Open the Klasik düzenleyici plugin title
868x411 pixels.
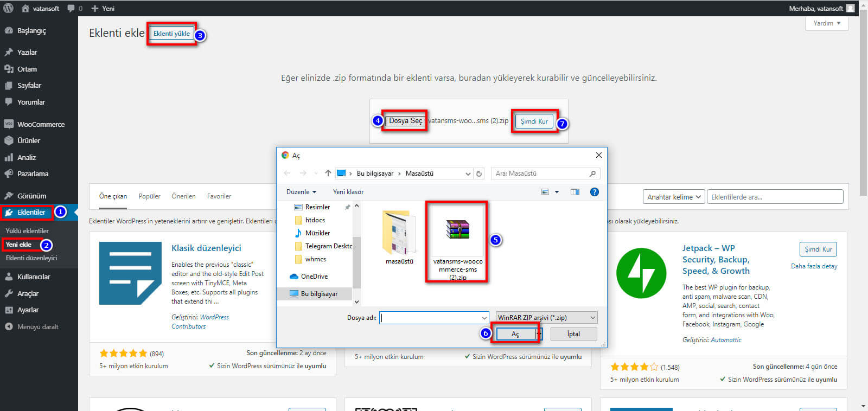coord(206,248)
